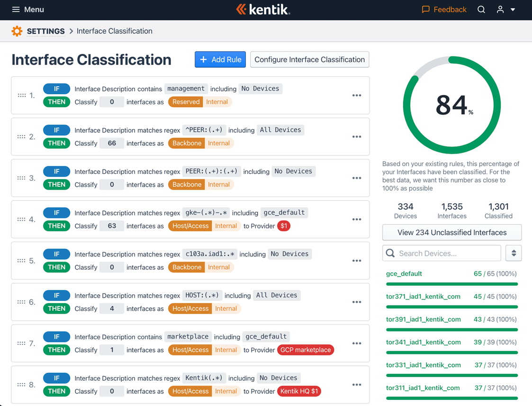Click the drag handle icon on rule 3
This screenshot has height=406, width=532.
(21, 178)
